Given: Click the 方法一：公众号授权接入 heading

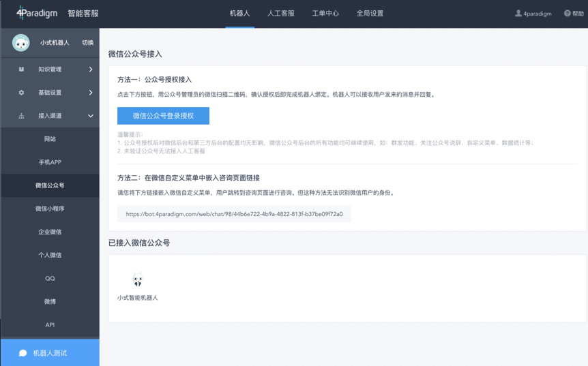Looking at the screenshot, I should click(x=154, y=80).
